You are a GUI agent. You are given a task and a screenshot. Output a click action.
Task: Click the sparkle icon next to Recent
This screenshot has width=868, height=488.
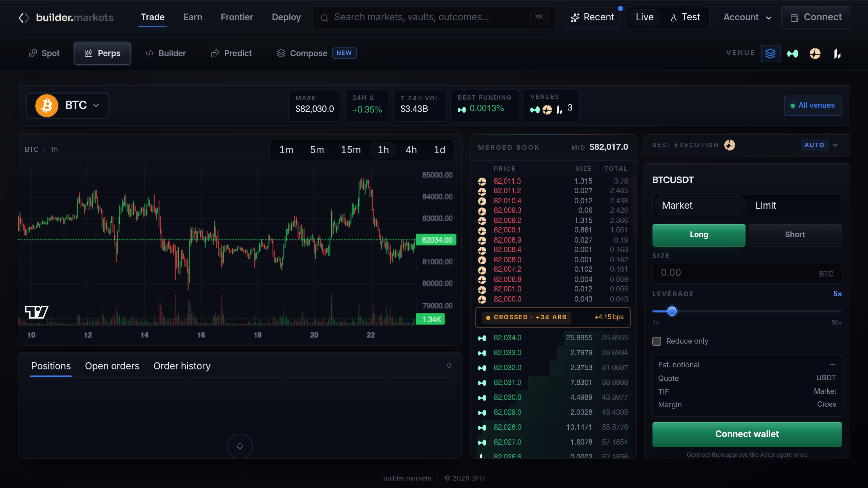(575, 18)
